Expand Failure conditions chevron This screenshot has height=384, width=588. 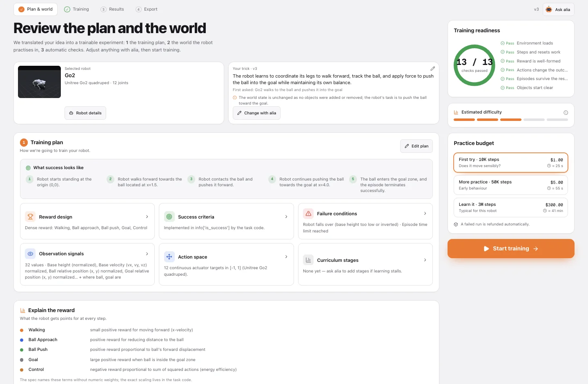click(425, 213)
